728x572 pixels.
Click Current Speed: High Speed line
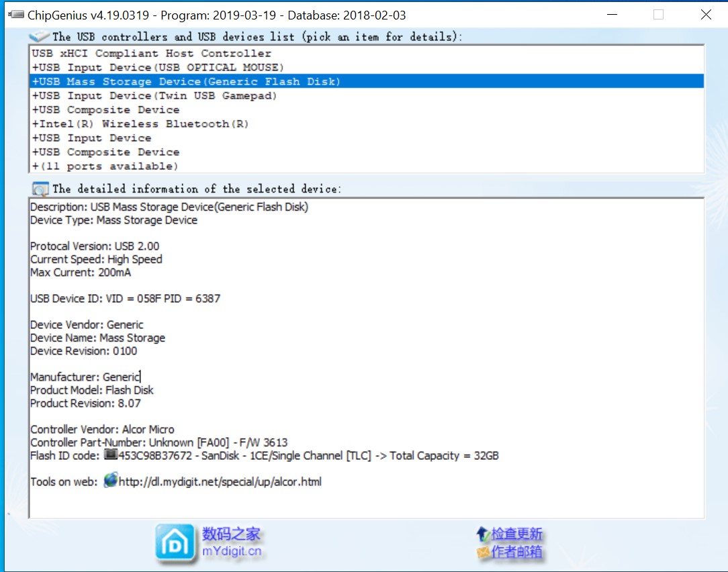(96, 259)
